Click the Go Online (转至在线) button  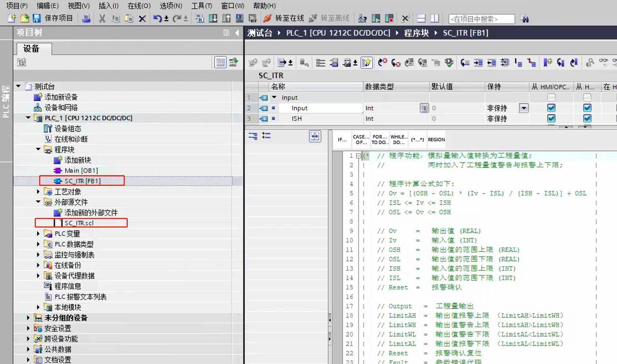click(283, 18)
